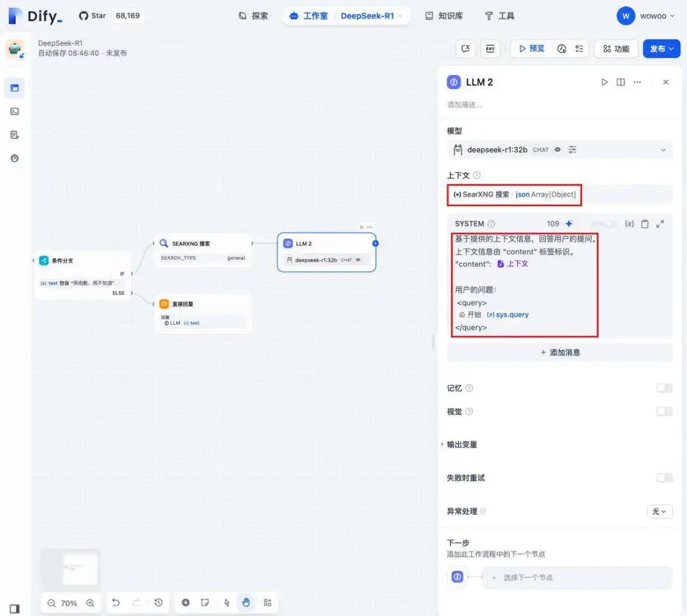
Task: Open the DeepSeek-R1 app switcher dropdown
Action: pos(371,16)
